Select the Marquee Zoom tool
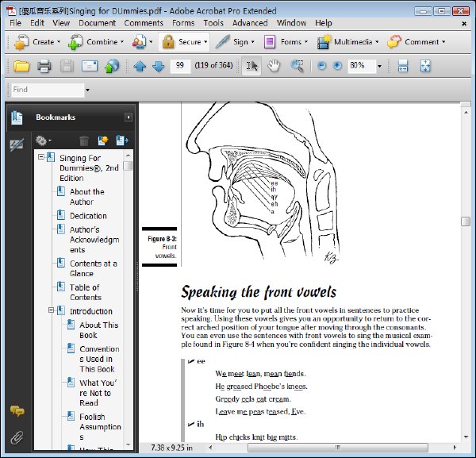 click(x=297, y=66)
